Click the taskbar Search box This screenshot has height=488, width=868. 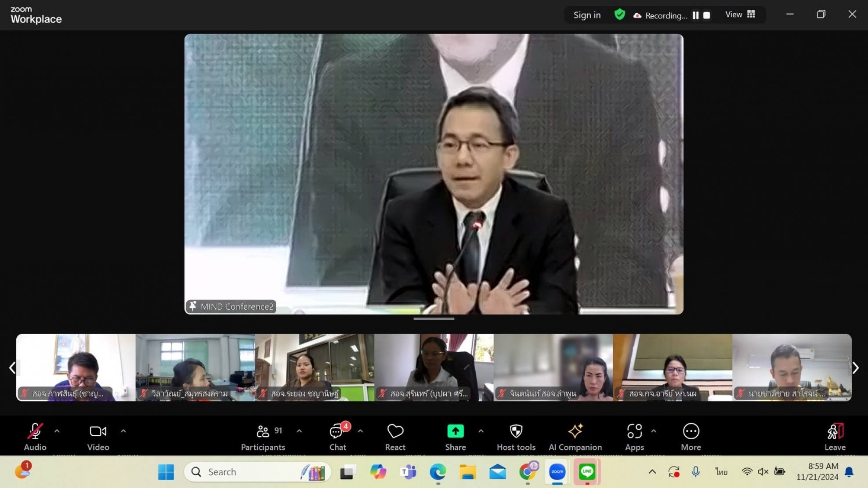(x=257, y=472)
